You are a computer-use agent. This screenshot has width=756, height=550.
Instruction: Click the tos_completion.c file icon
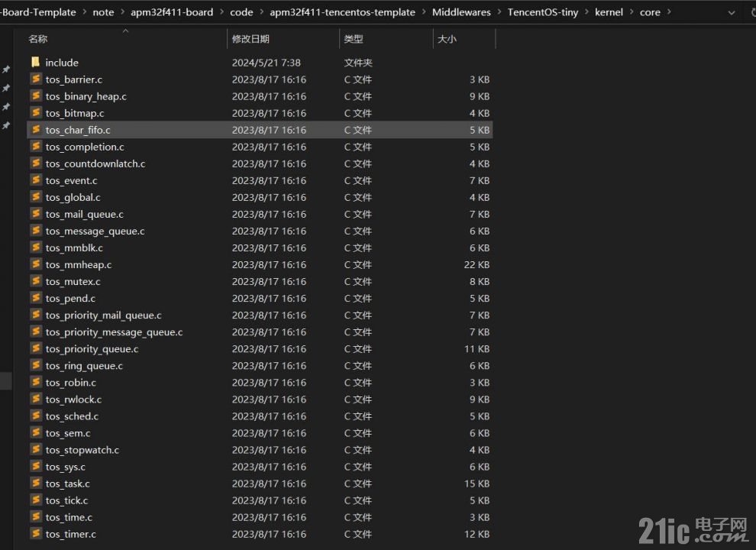click(36, 146)
